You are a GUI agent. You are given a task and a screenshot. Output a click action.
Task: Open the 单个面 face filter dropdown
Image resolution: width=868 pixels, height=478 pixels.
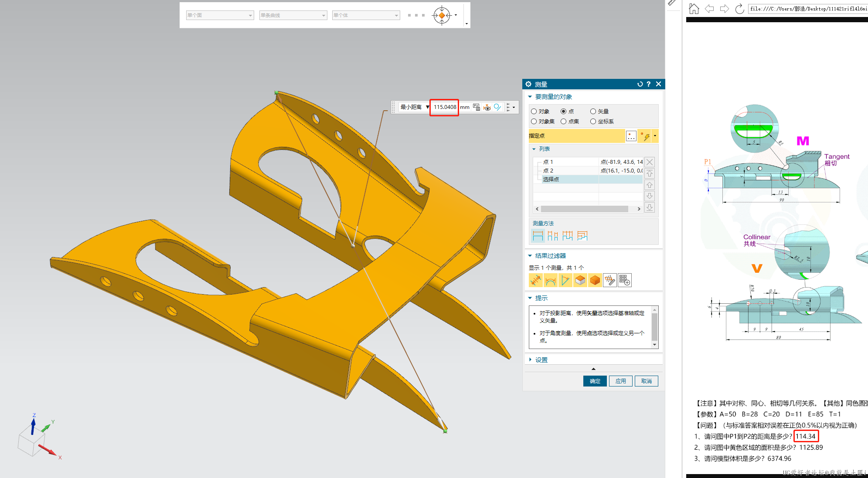pyautogui.click(x=220, y=15)
